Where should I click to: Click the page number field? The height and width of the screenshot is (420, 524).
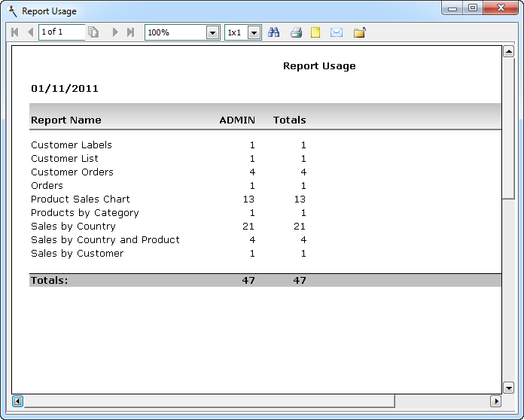click(x=61, y=32)
